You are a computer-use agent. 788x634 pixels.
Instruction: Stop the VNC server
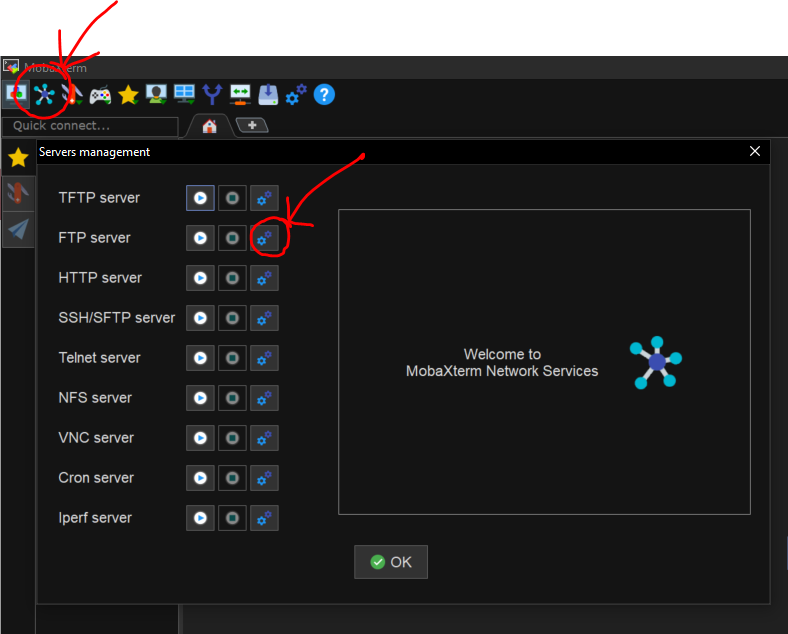pyautogui.click(x=232, y=438)
